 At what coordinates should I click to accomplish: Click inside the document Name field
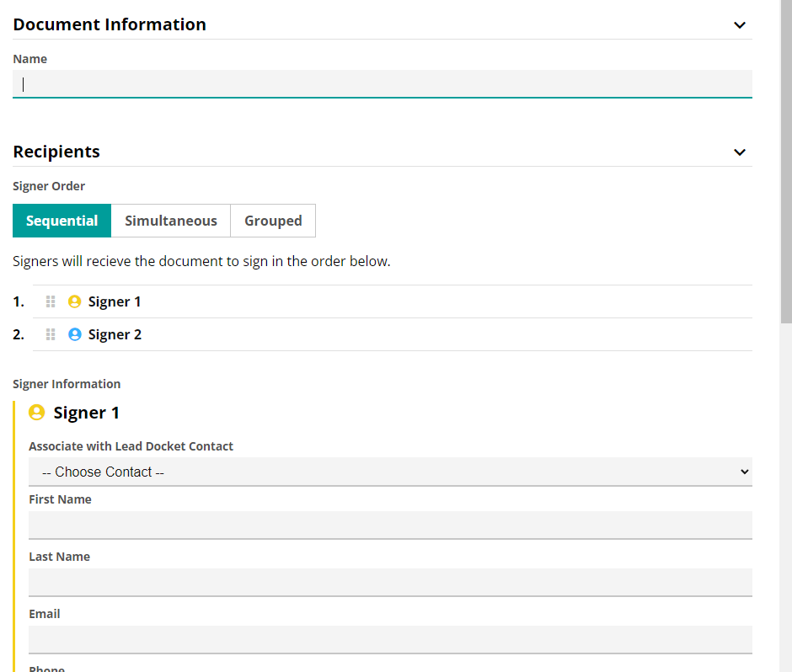point(383,83)
